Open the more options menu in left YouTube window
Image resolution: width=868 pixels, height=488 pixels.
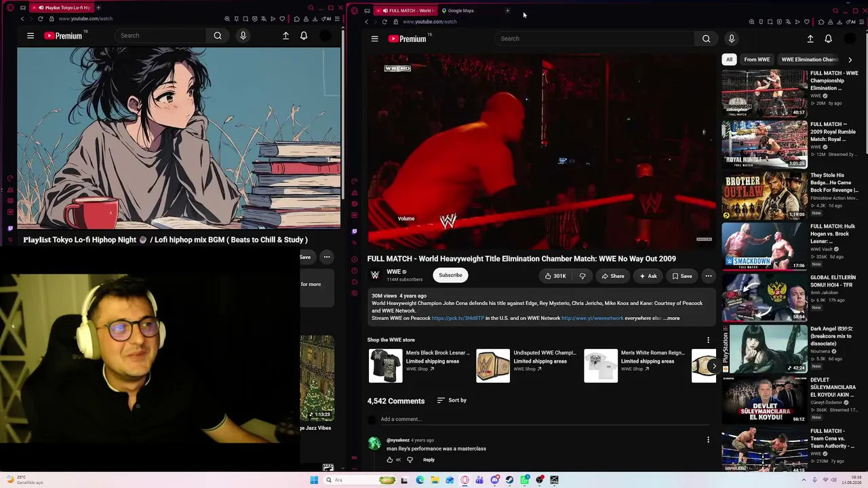click(x=326, y=257)
